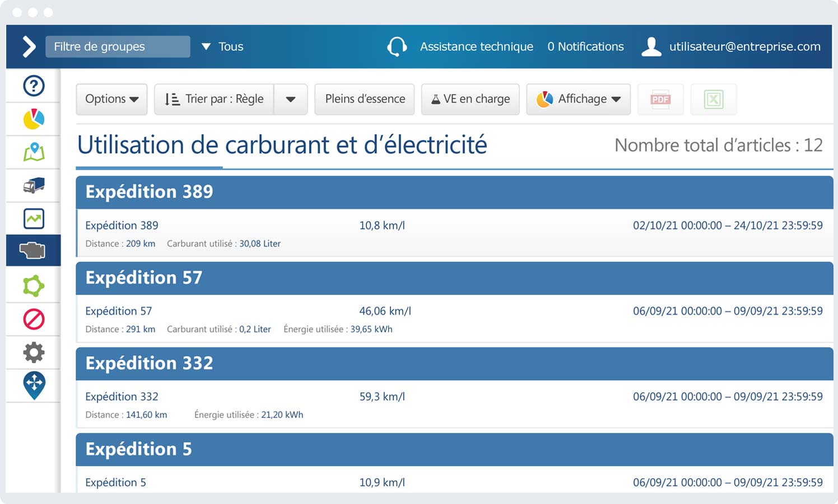Toggle the Pleins d'essence filter
Screen dimensions: 838x504
[365, 99]
